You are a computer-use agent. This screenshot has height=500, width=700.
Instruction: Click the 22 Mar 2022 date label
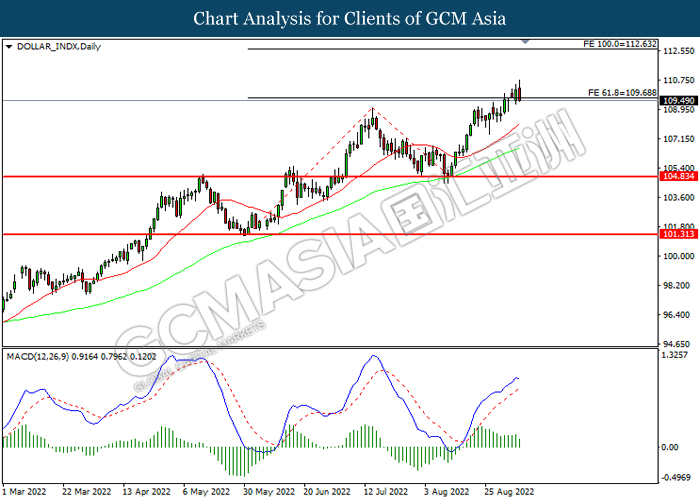point(87,492)
